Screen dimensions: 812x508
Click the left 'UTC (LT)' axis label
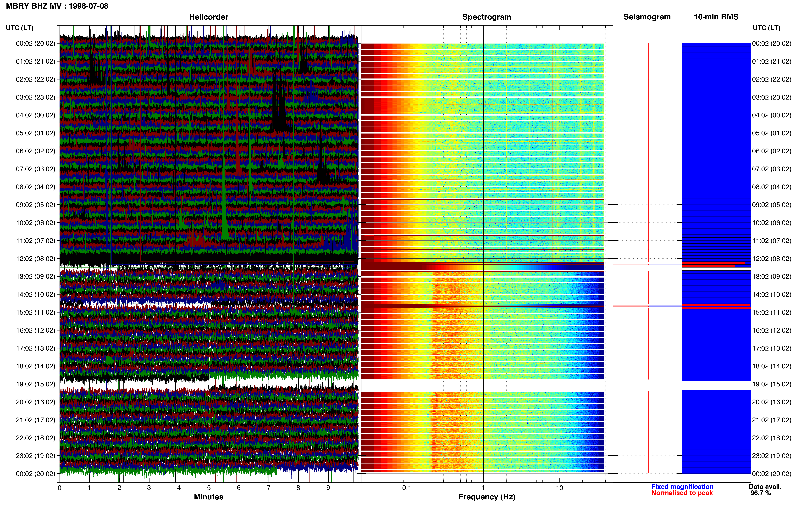click(19, 28)
